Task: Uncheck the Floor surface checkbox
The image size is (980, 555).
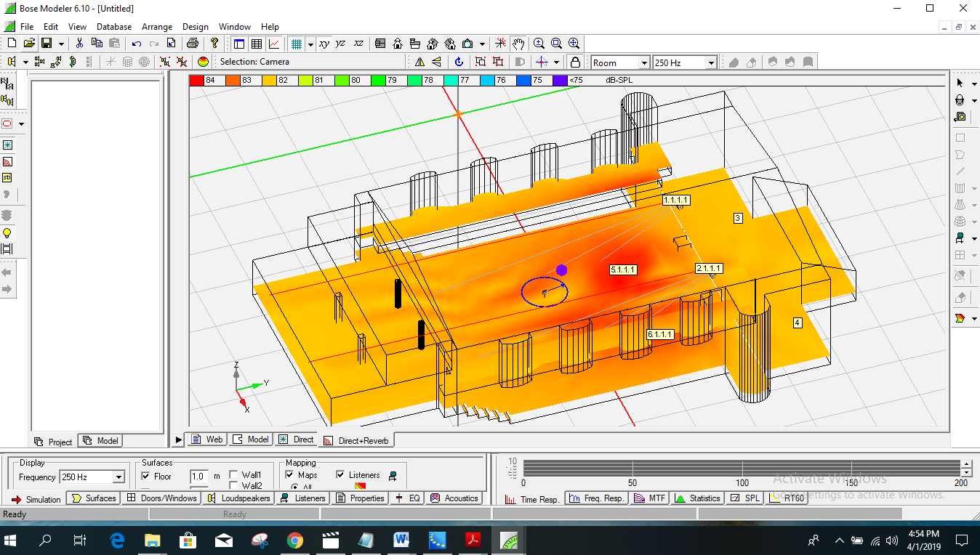Action: tap(146, 476)
